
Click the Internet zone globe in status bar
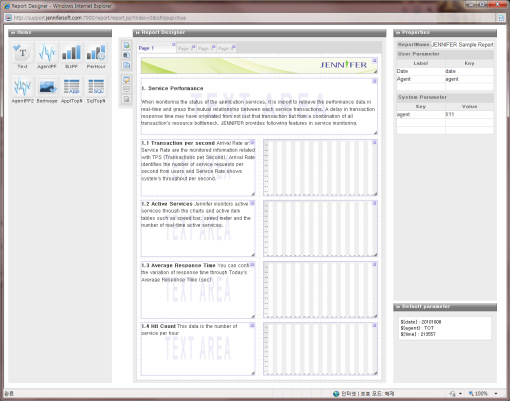click(336, 394)
